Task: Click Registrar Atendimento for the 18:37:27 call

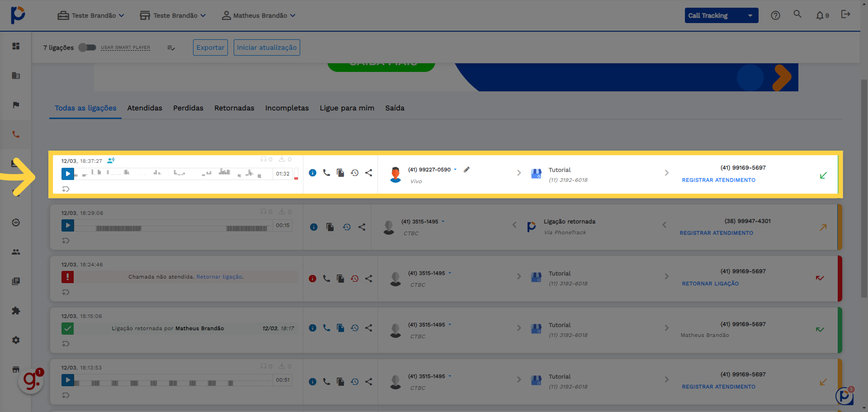Action: point(718,180)
